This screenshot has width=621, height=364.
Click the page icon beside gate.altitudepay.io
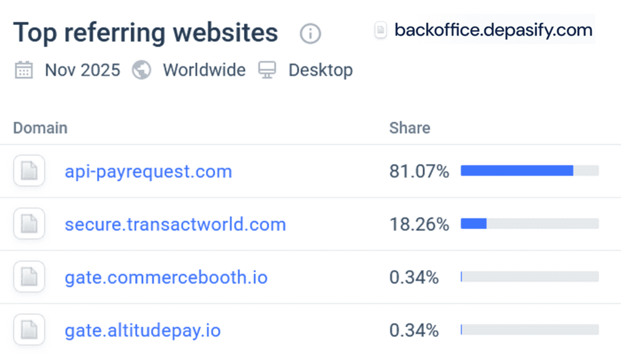(29, 330)
